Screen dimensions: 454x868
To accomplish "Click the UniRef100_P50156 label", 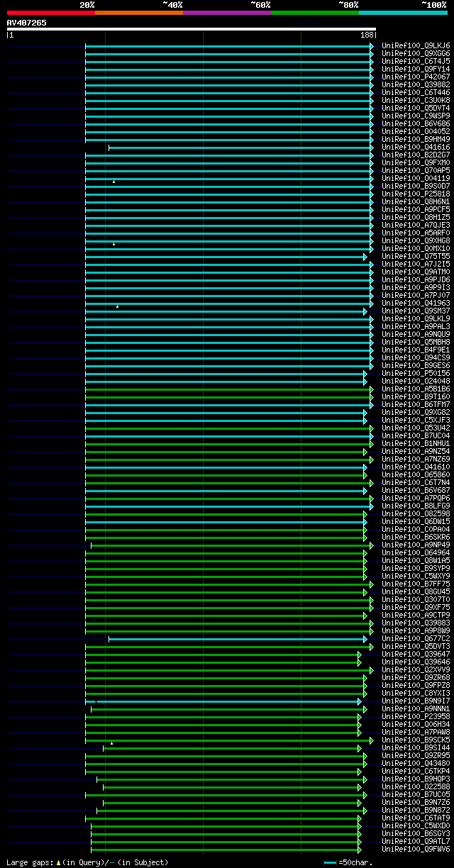I will pyautogui.click(x=416, y=374).
